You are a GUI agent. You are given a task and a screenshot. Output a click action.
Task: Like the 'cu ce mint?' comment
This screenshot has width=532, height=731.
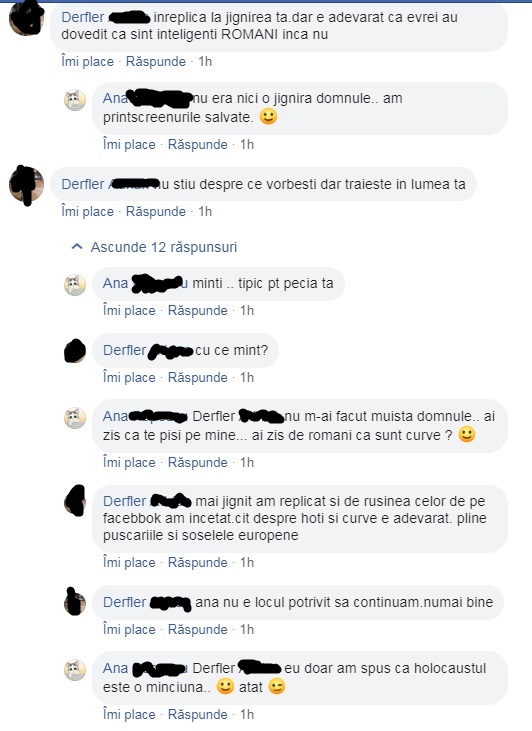click(x=129, y=378)
